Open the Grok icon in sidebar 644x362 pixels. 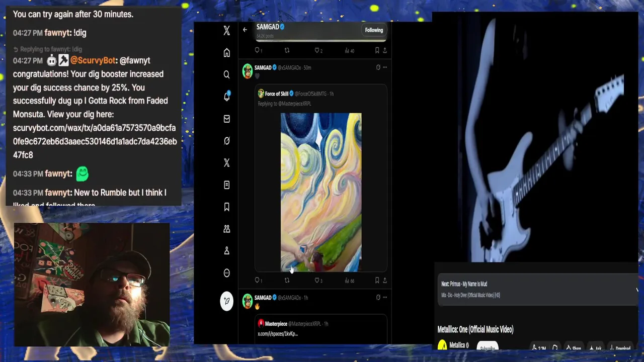(x=226, y=141)
